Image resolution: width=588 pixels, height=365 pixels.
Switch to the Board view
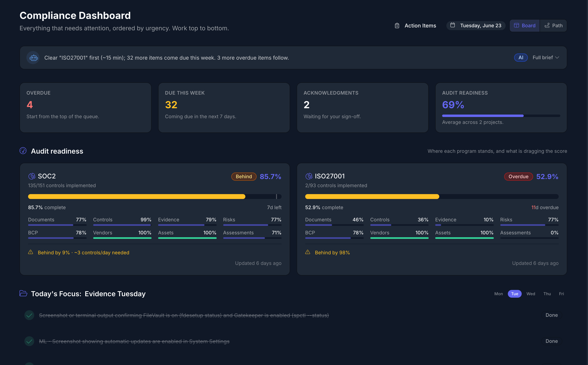pyautogui.click(x=525, y=26)
